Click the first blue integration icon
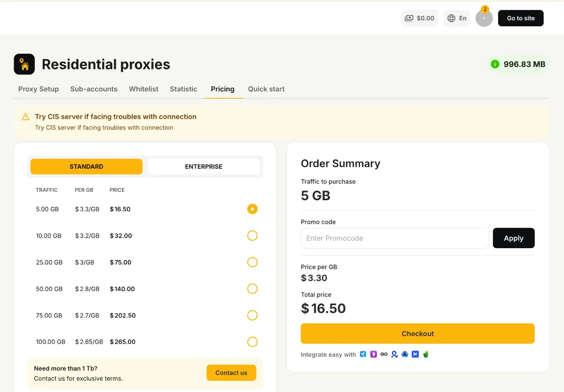Screen dimensions: 564x392 (x=363, y=354)
